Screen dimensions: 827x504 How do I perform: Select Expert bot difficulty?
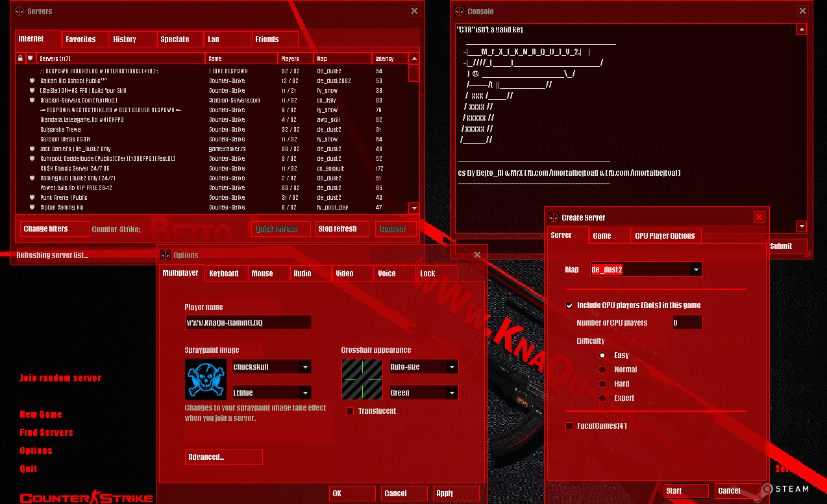pyautogui.click(x=602, y=398)
